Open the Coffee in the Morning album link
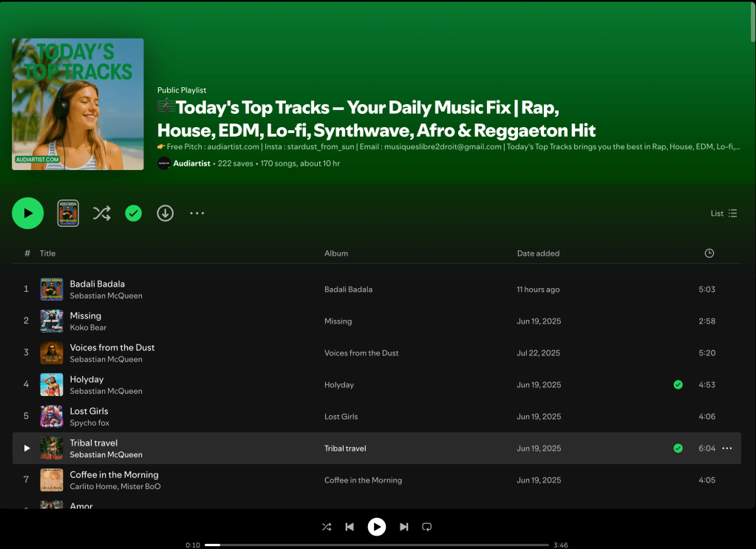The image size is (756, 549). [363, 480]
